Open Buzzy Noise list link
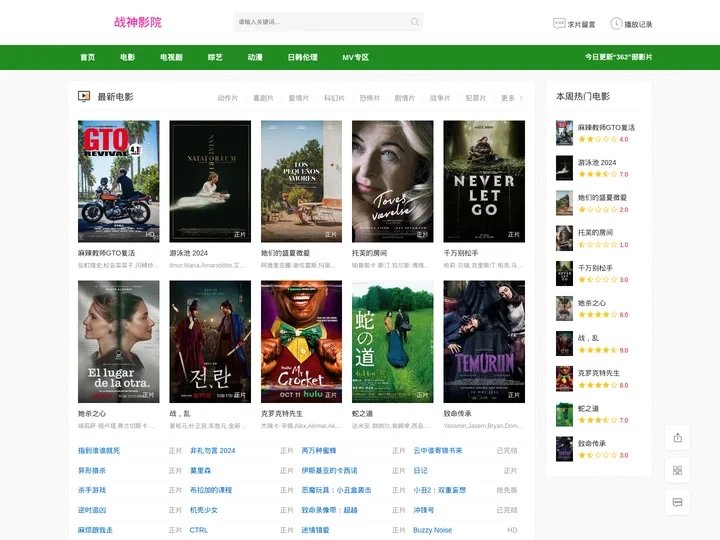This screenshot has width=720, height=540. tap(433, 530)
